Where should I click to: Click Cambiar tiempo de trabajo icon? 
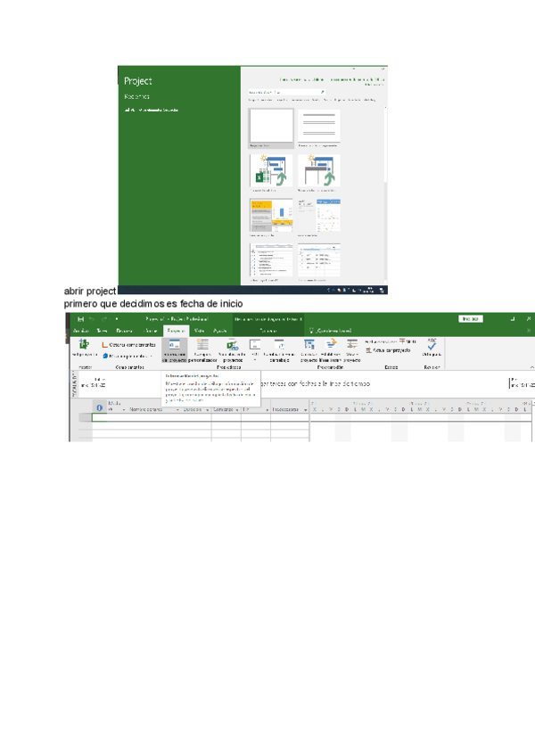[x=279, y=350]
